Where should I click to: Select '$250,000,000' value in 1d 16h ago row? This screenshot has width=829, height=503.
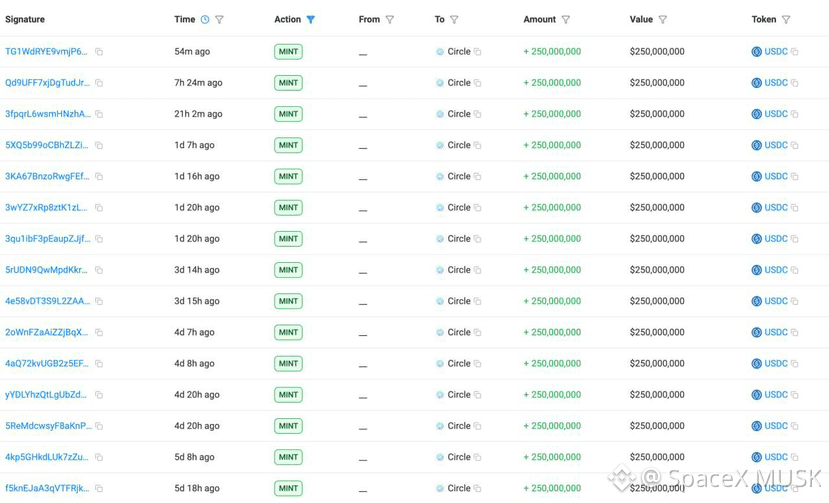(657, 176)
